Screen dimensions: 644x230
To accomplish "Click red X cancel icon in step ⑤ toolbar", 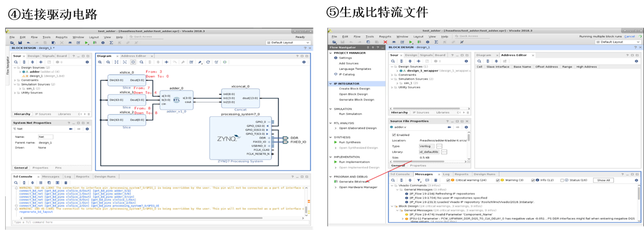I will (x=385, y=42).
